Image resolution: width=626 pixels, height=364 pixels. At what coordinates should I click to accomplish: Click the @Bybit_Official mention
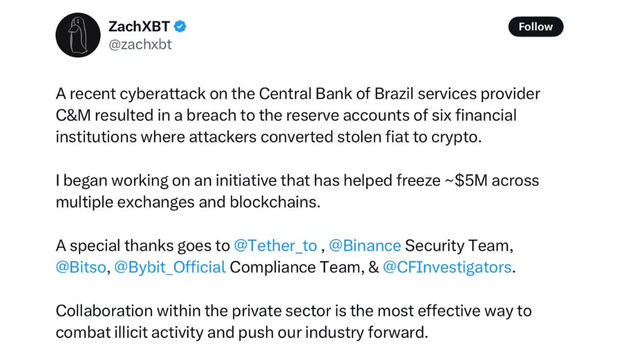170,267
